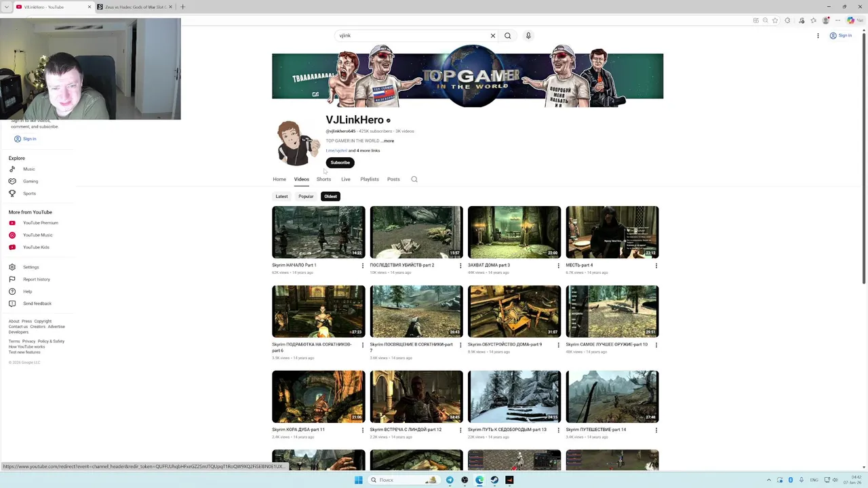The height and width of the screenshot is (488, 868).
Task: Click the Sign in button at top right
Action: point(841,35)
